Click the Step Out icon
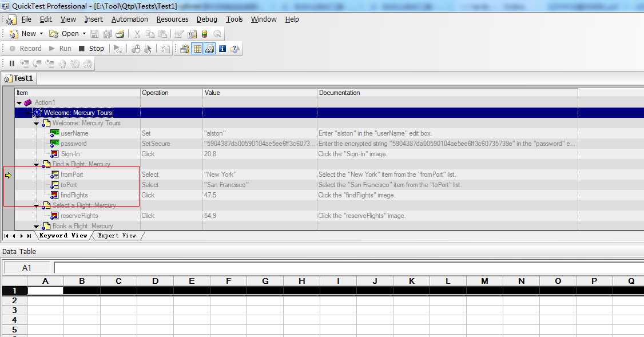644x337 pixels. click(x=50, y=64)
